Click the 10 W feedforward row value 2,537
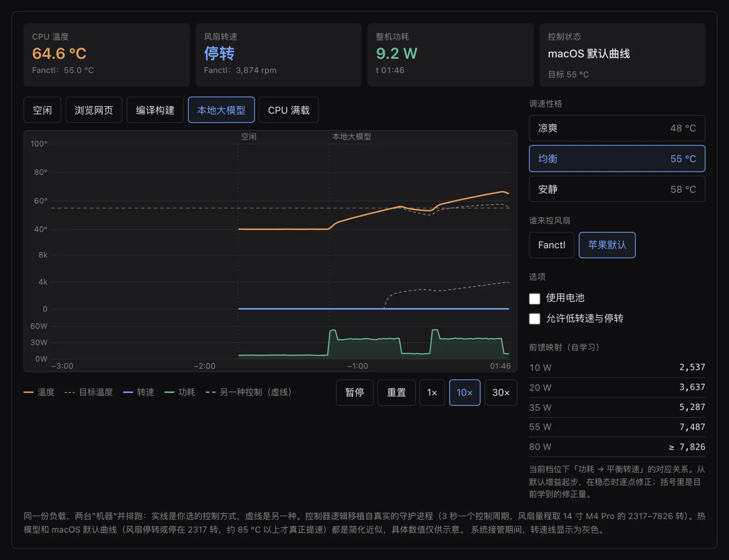The width and height of the screenshot is (729, 560). click(x=692, y=367)
